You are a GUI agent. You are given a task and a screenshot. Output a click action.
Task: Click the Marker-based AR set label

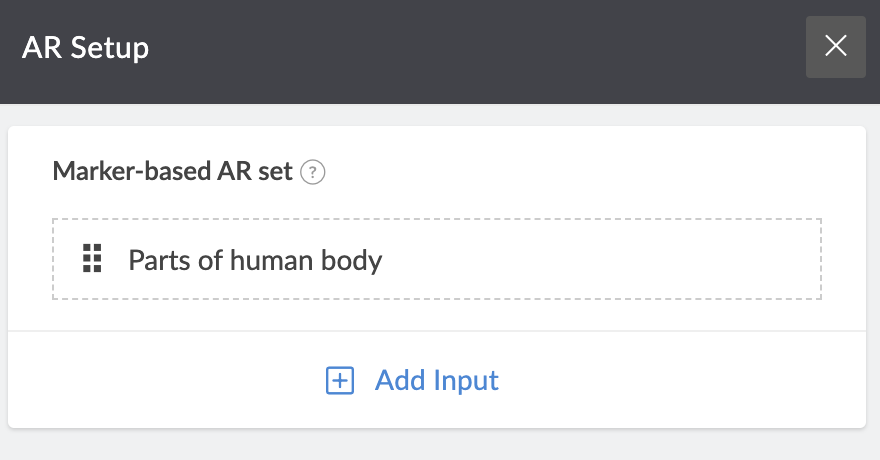[172, 171]
